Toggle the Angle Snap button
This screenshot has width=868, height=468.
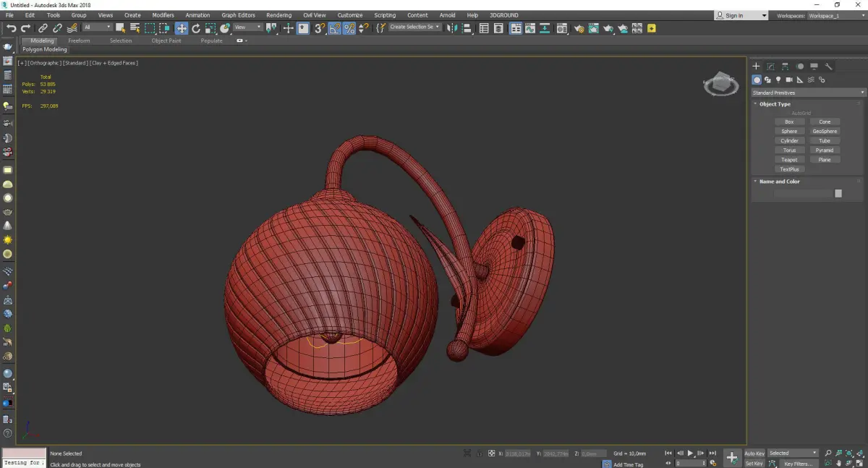334,28
